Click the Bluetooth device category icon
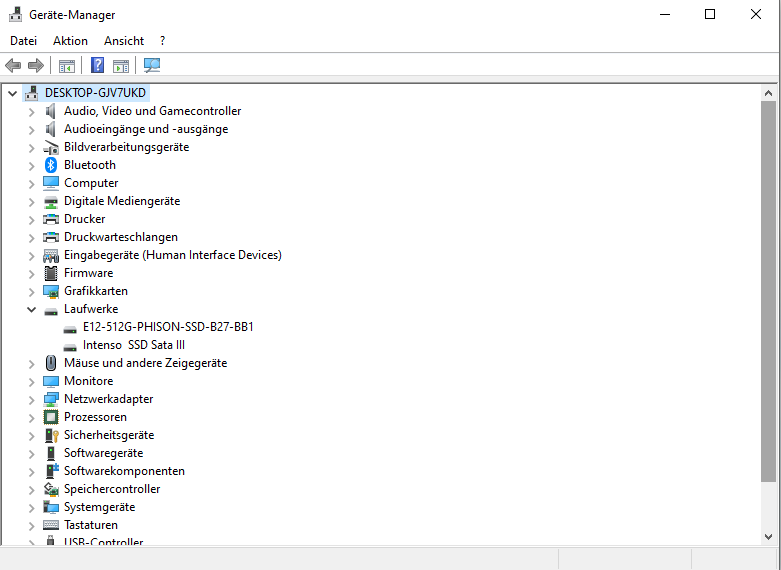Screen dimensions: 781x570 [51, 165]
